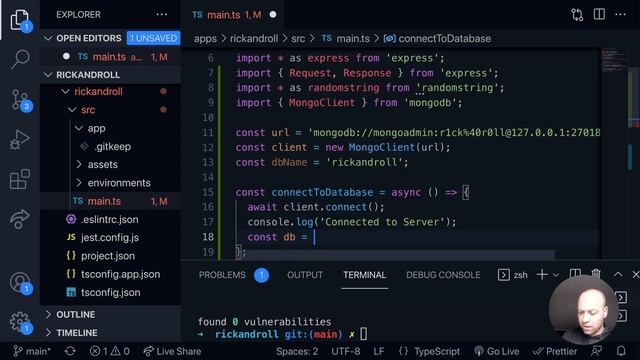Open .eslintrc.json file
Viewport: 640px width, 360px height.
click(111, 220)
